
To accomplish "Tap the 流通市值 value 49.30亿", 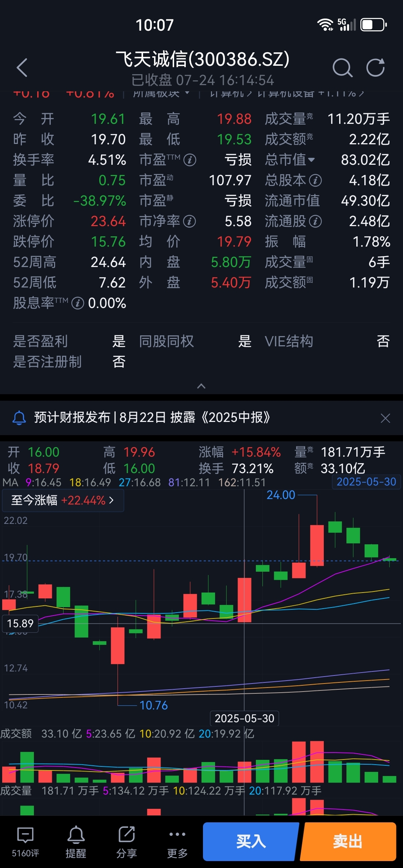I will click(365, 201).
